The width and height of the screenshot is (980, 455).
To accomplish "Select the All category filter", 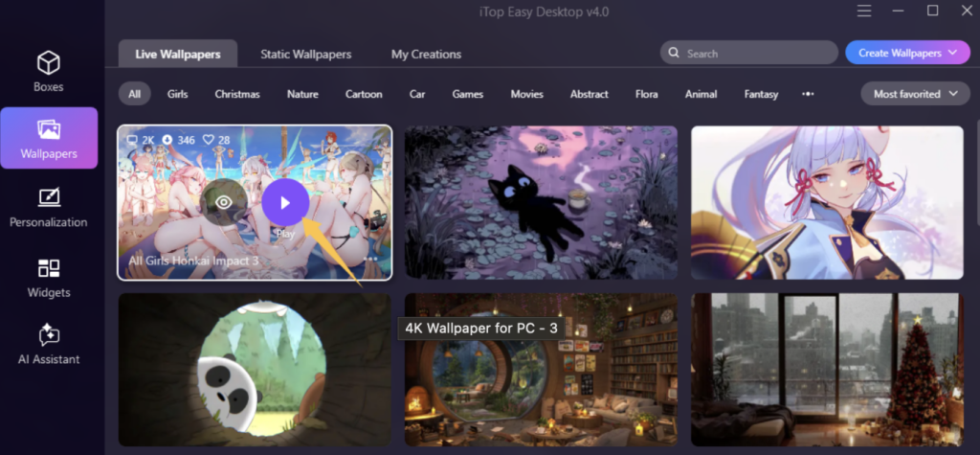I will (x=135, y=94).
